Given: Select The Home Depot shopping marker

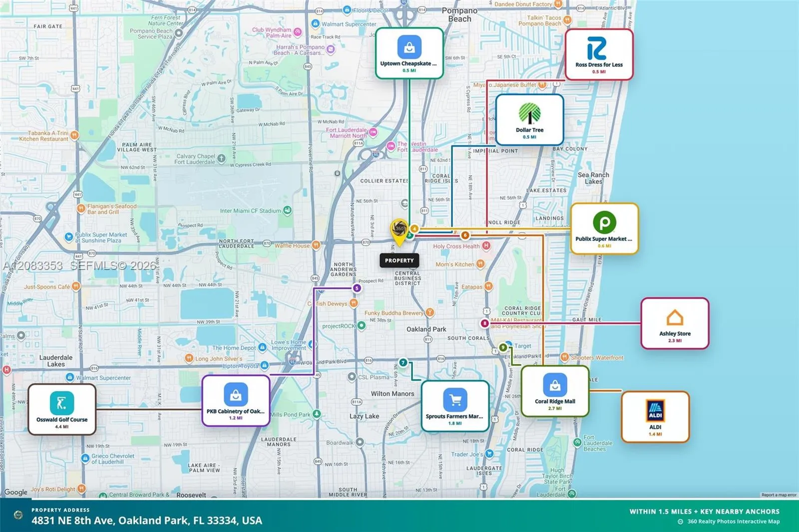Looking at the screenshot, I should (x=263, y=347).
